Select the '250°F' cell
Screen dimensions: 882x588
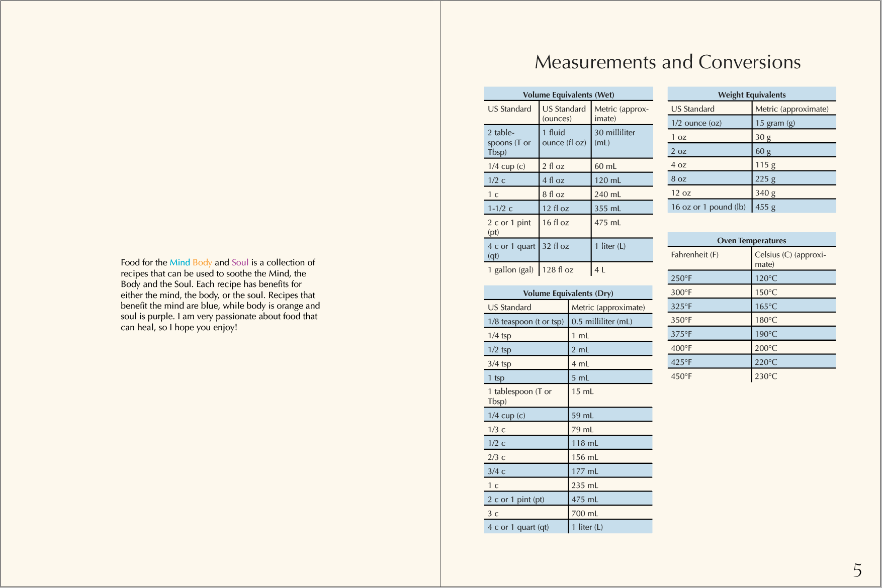coord(710,278)
